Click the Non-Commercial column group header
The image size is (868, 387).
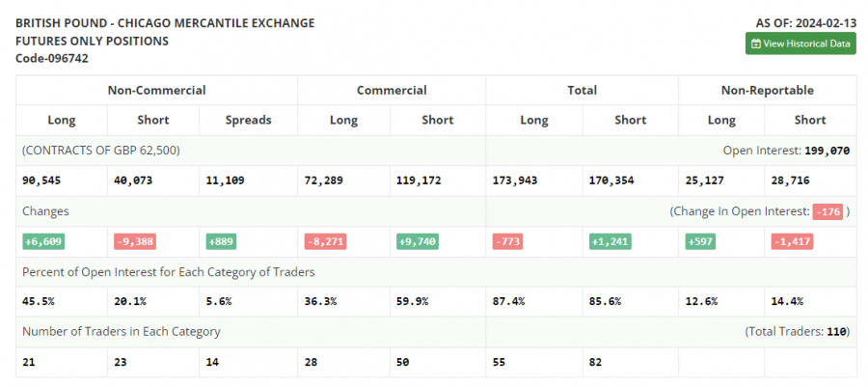point(156,90)
